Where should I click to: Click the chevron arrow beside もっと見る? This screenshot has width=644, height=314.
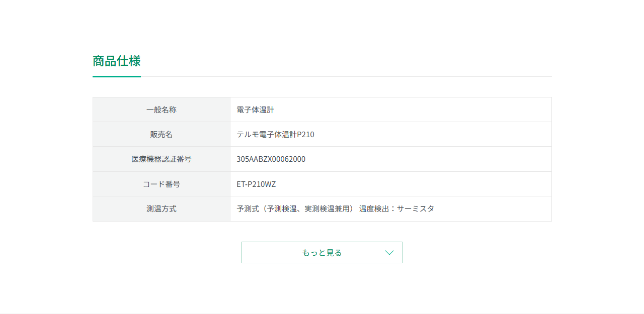389,253
